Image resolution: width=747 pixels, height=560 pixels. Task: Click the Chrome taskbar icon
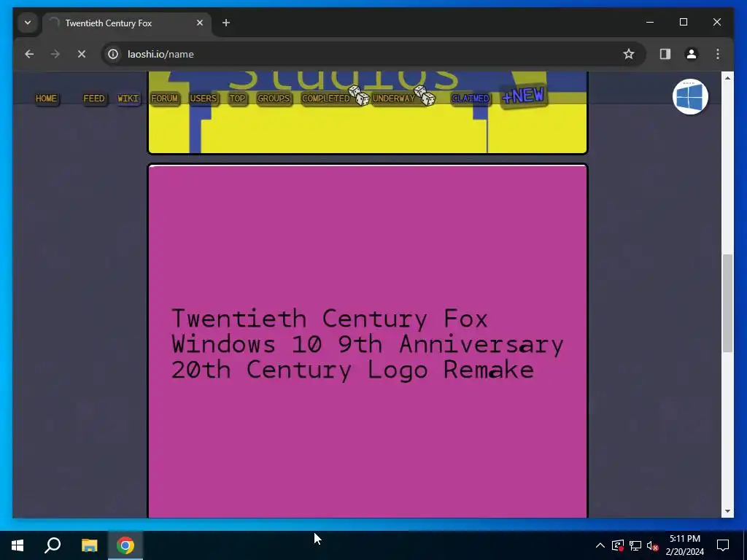point(125,545)
